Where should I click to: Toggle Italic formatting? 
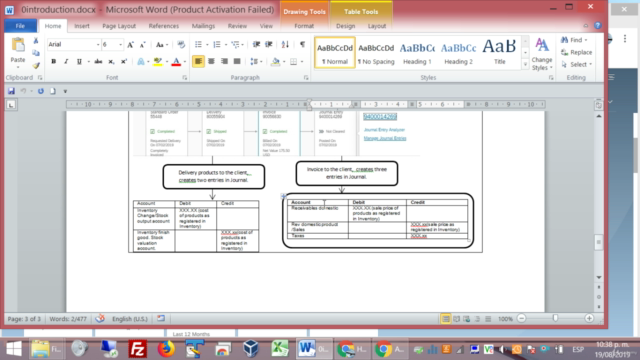pos(66,62)
